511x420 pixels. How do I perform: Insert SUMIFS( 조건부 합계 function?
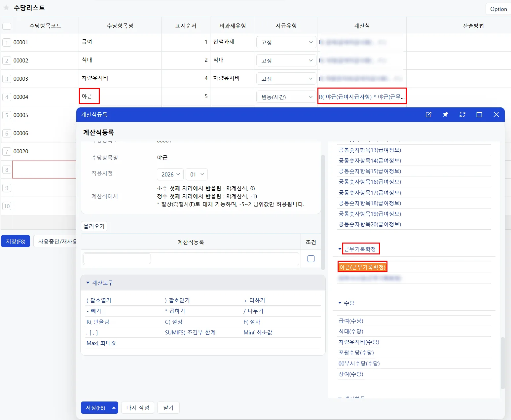point(190,332)
